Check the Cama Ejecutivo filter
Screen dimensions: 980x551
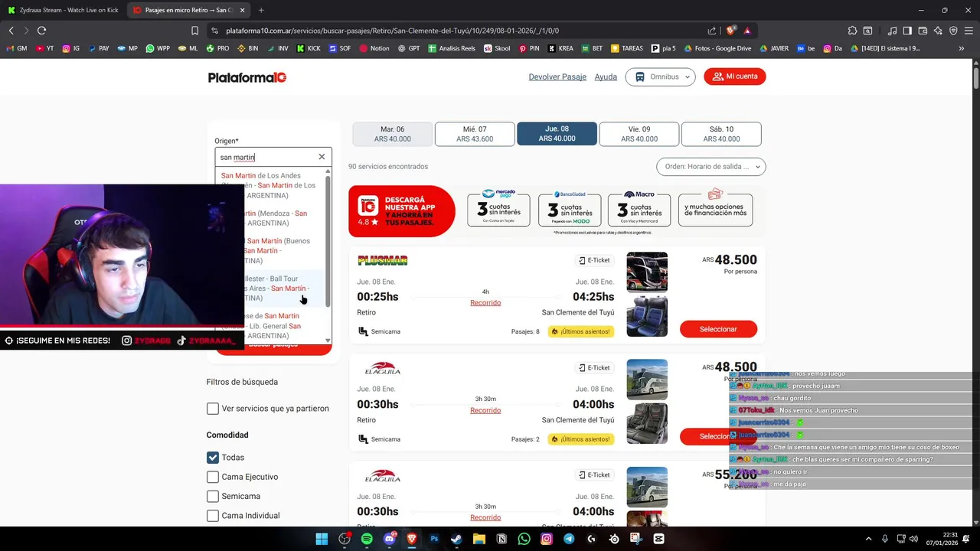click(213, 477)
